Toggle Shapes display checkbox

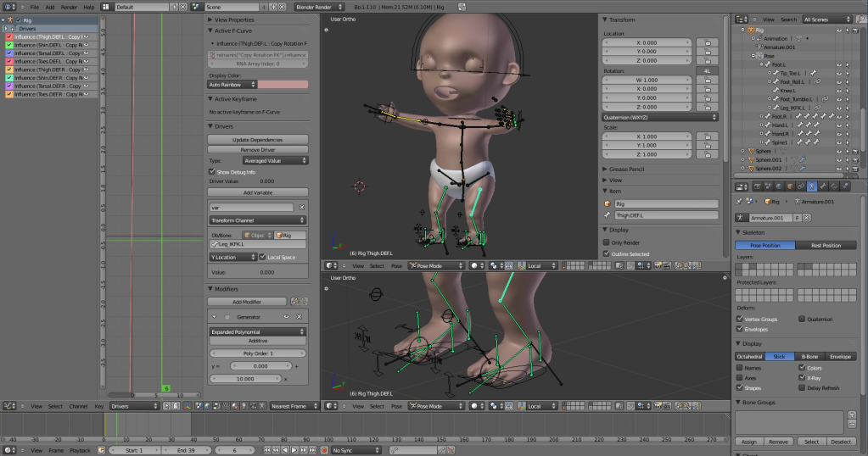[740, 387]
